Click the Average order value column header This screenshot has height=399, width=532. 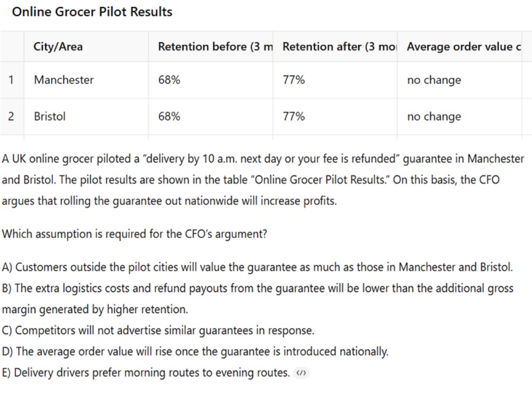click(460, 47)
